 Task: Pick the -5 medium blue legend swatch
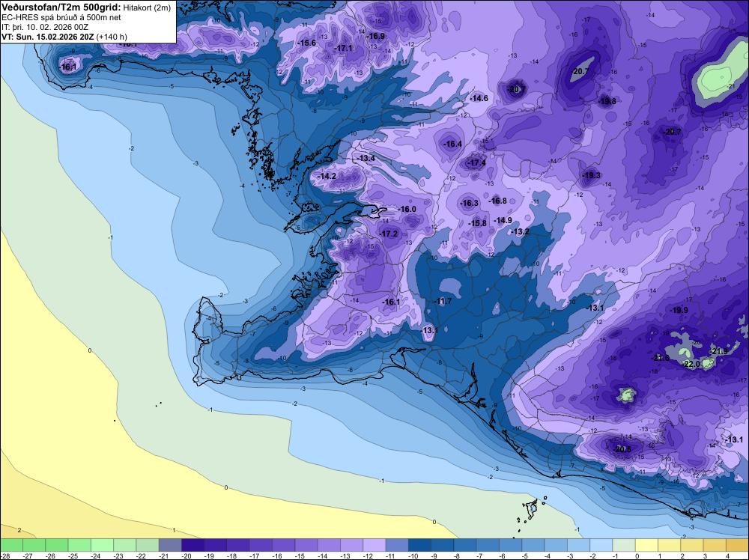coord(533,545)
